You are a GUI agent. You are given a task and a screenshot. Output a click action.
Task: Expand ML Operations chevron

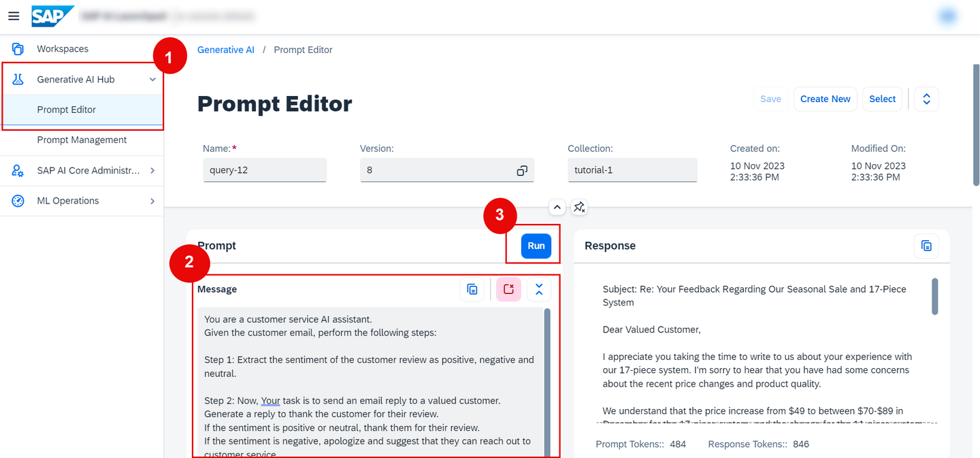pos(152,201)
